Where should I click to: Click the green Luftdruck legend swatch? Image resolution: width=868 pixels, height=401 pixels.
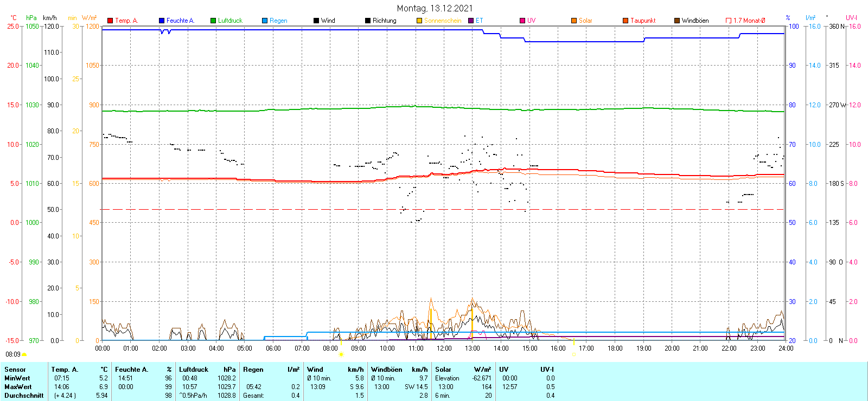pyautogui.click(x=213, y=21)
